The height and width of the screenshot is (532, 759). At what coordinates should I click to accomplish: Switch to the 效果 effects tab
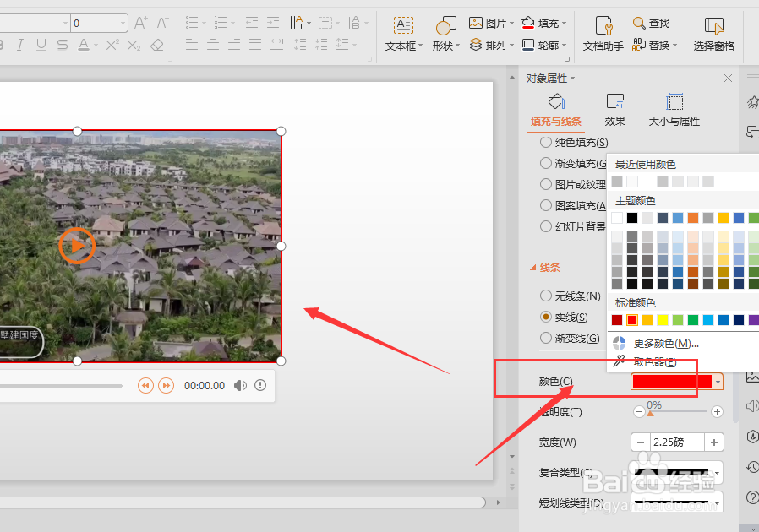click(x=614, y=111)
